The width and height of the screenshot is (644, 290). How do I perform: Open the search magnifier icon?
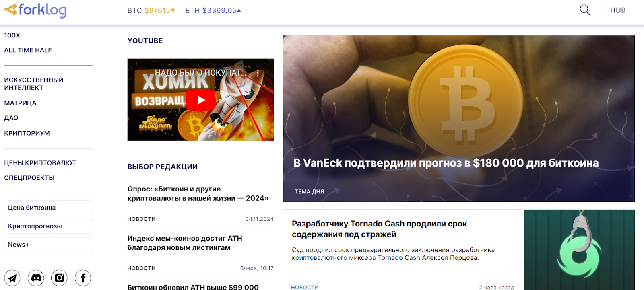[584, 10]
